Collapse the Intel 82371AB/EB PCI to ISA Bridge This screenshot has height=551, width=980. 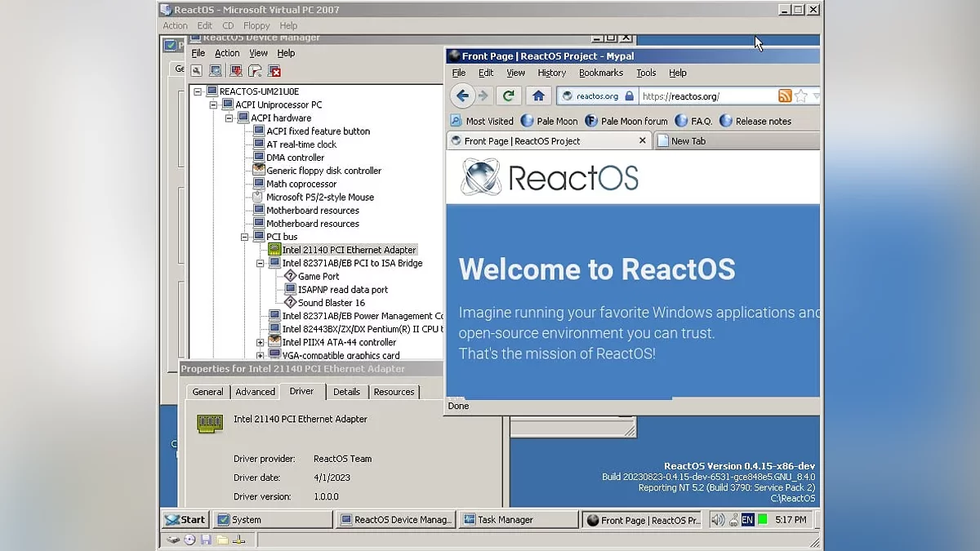[261, 264]
